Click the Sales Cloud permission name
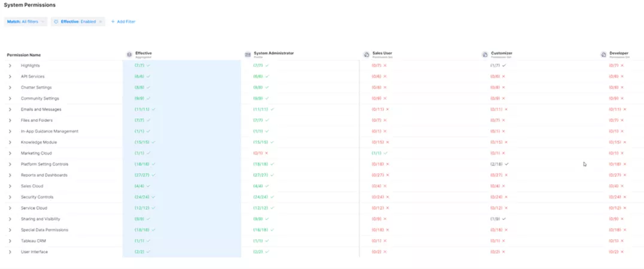The image size is (644, 269). [x=32, y=186]
